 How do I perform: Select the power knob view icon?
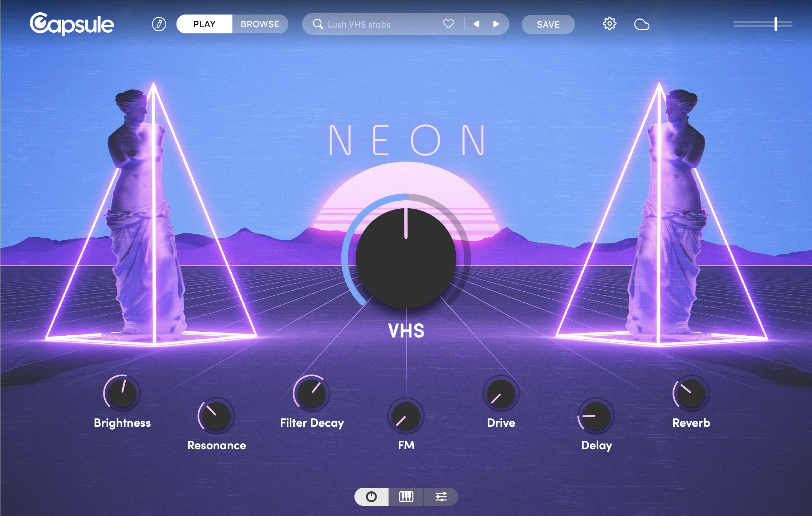coord(371,497)
